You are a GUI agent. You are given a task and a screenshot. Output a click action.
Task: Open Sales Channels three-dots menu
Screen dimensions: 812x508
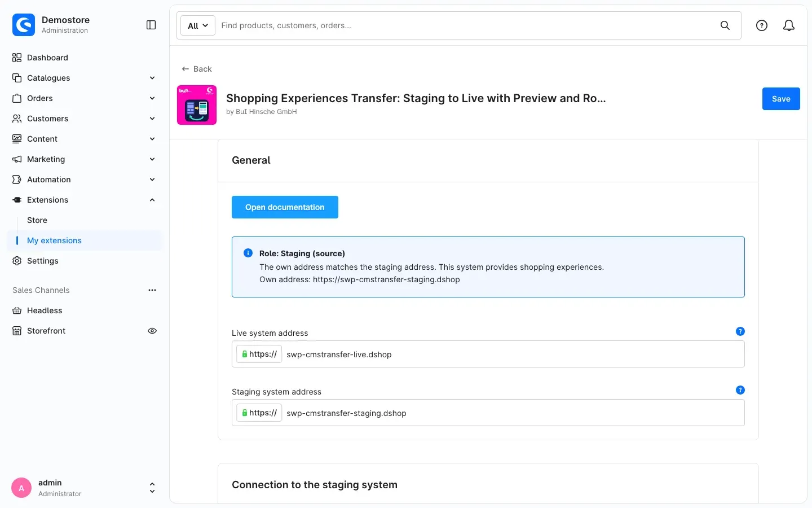152,290
